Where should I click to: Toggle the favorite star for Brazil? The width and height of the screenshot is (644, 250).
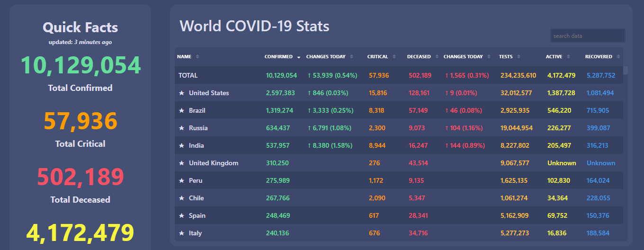pyautogui.click(x=181, y=111)
